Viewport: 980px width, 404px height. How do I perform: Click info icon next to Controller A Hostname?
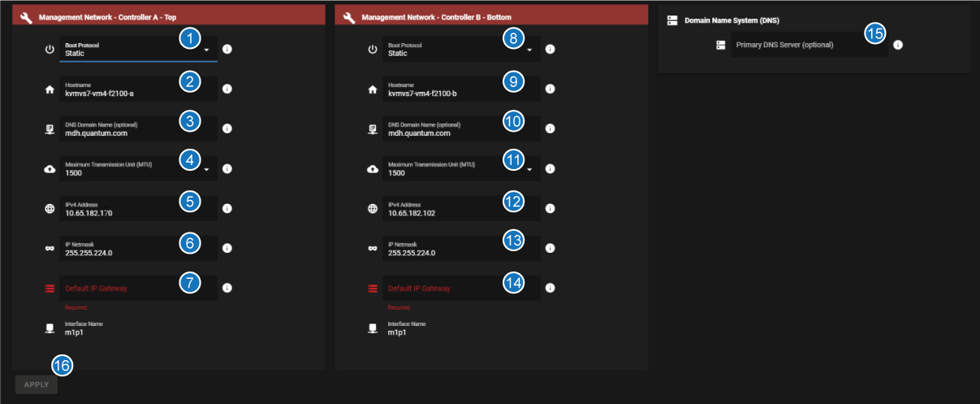point(227,89)
